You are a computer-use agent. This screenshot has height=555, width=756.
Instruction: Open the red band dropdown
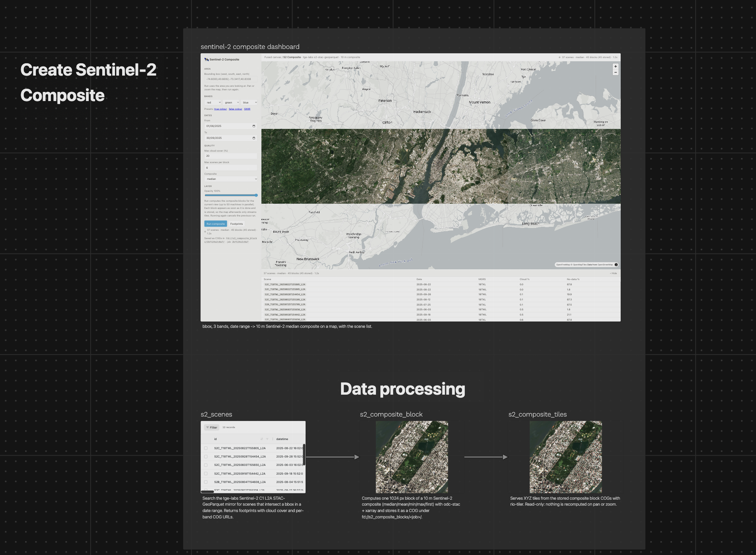[x=213, y=103]
